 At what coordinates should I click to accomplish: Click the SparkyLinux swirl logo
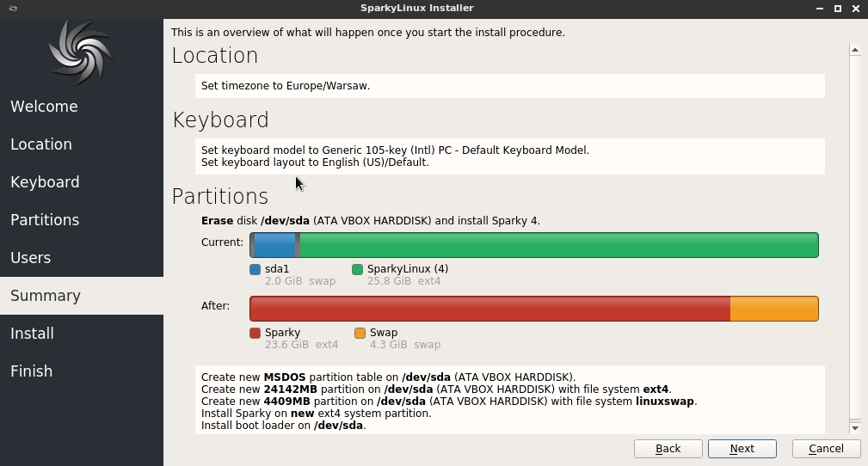tap(81, 52)
